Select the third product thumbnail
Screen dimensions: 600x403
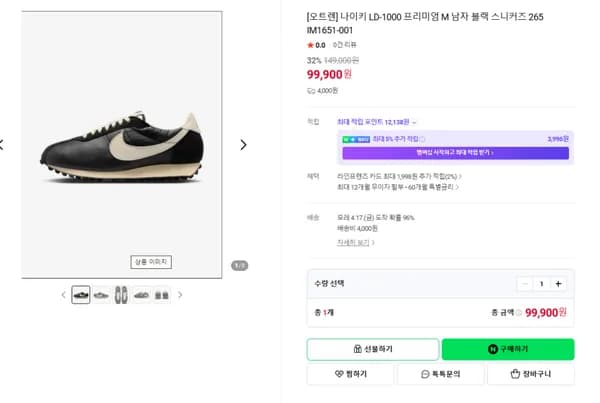(121, 295)
